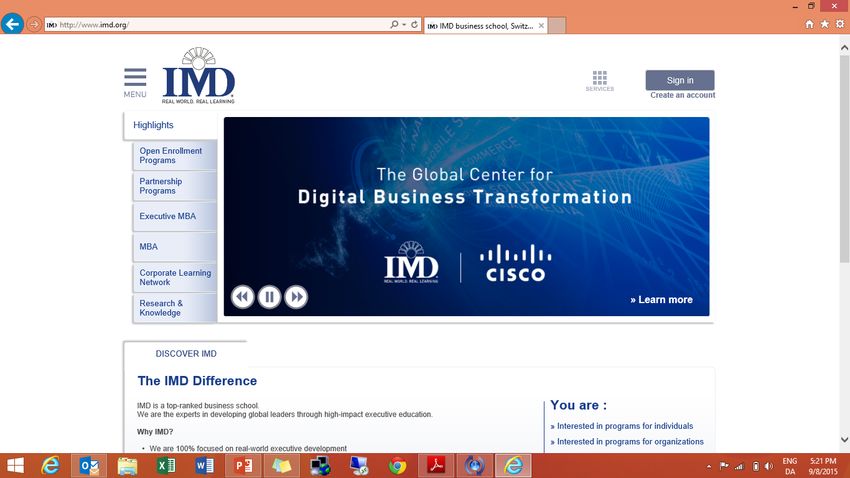The width and height of the screenshot is (850, 478).
Task: Open Internet Explorer from taskbar
Action: (50, 466)
